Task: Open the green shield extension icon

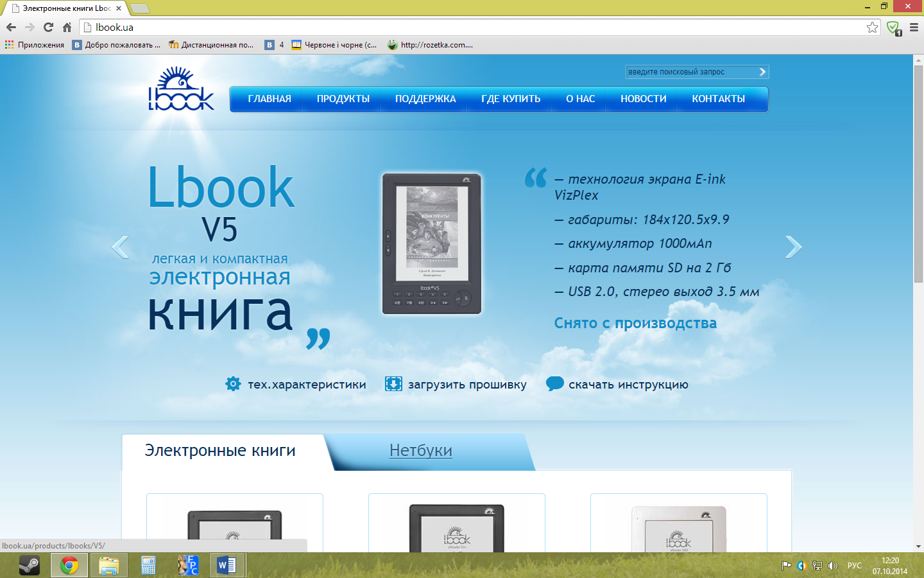Action: point(893,28)
